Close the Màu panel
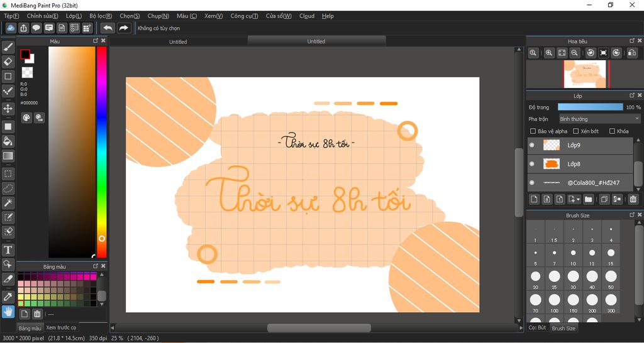The height and width of the screenshot is (343, 644). (103, 41)
